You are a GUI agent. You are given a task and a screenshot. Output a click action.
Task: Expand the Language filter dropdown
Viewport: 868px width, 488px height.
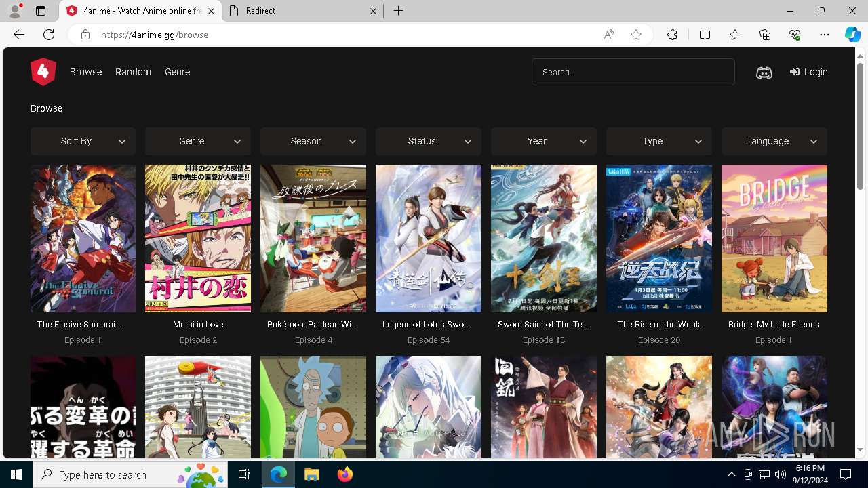pos(774,141)
